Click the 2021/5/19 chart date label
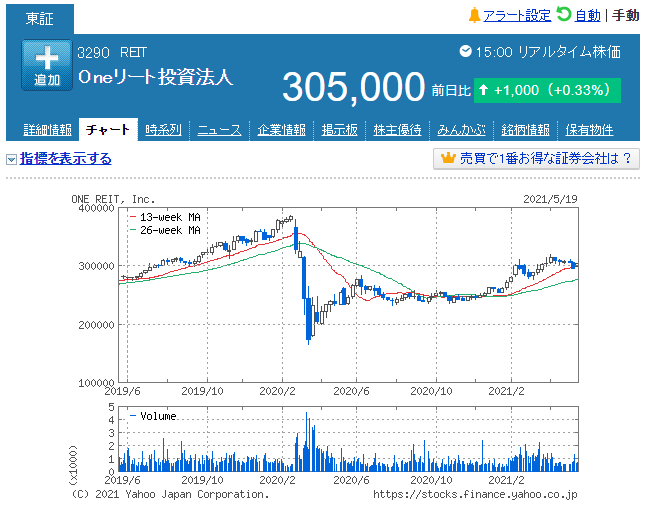Image resolution: width=647 pixels, height=505 pixels. [550, 199]
